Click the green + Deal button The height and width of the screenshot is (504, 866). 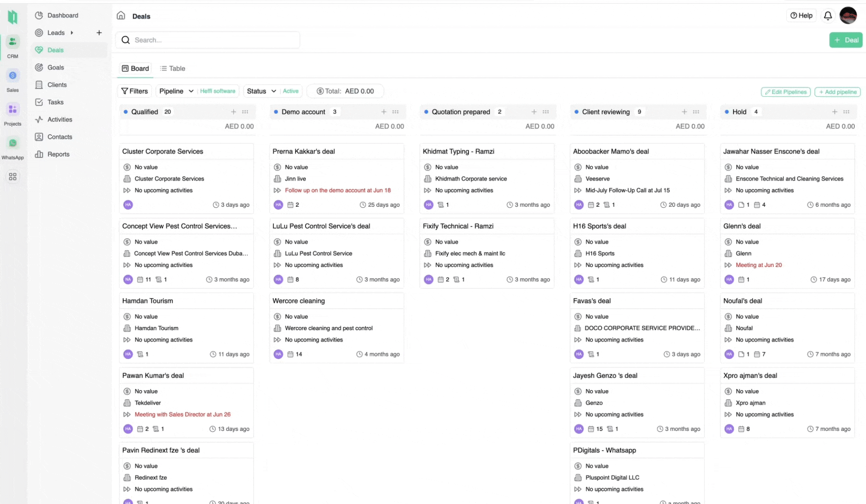pos(845,40)
